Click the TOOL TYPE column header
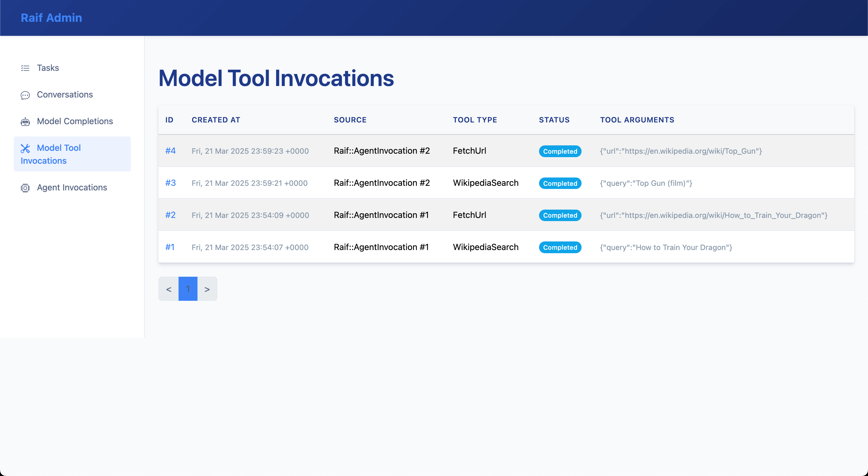This screenshot has width=868, height=476. [x=475, y=120]
